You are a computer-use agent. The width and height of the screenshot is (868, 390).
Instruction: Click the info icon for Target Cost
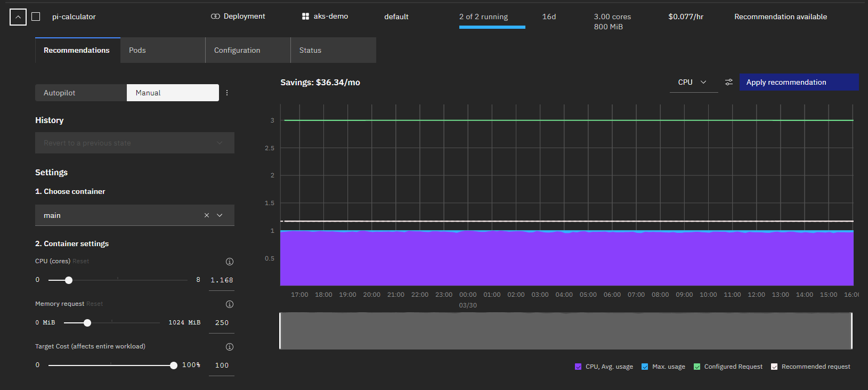(230, 347)
